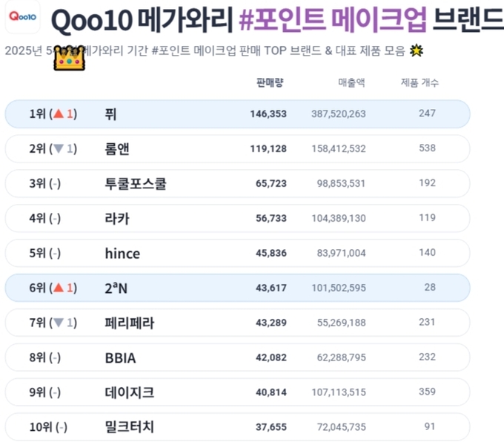Click product count 192

[x=427, y=182]
